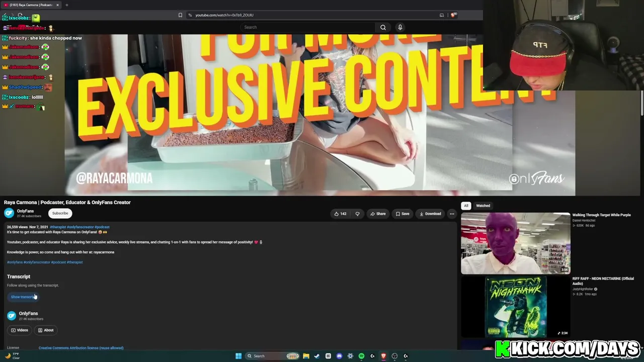
Task: Open 'Walking Through Target While Purple' title
Action: pyautogui.click(x=601, y=215)
